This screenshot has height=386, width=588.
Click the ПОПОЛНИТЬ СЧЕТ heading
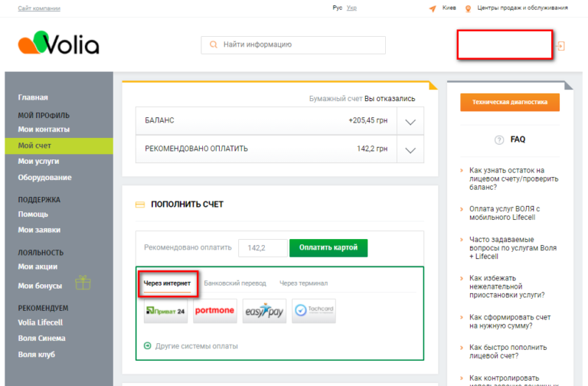187,204
